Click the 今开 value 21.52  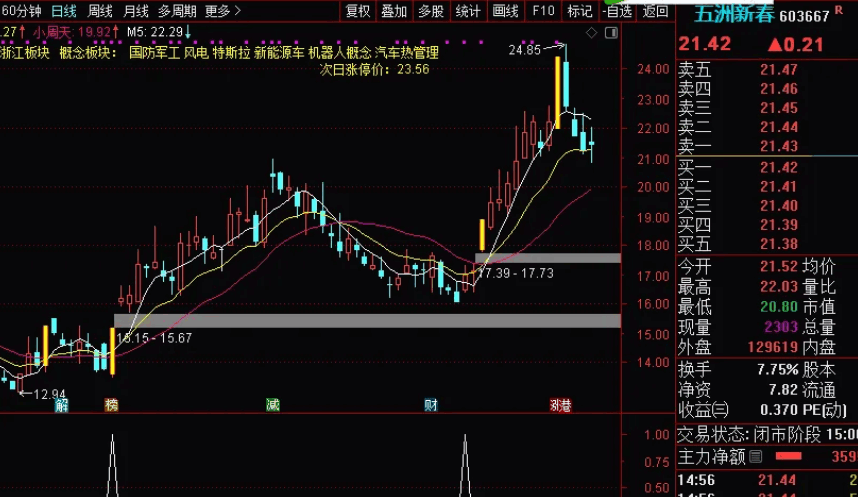[779, 267]
